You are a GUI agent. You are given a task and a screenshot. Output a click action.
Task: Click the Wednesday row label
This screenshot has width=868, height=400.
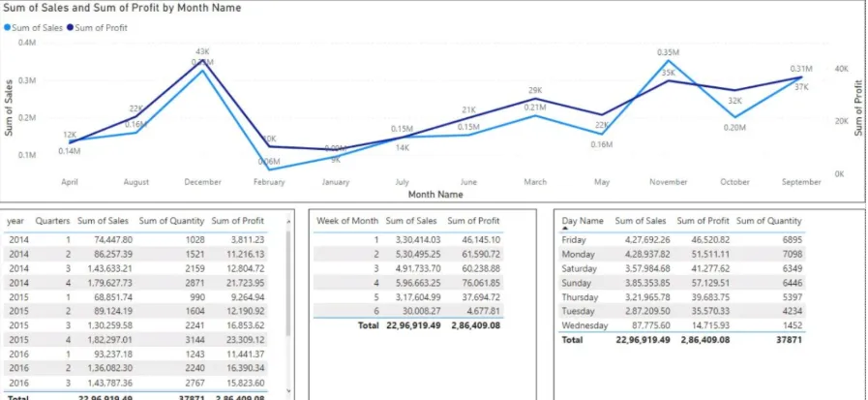pos(584,325)
